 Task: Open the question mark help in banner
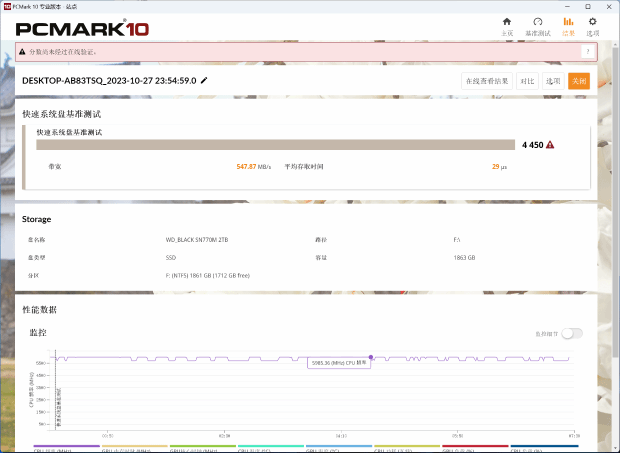click(x=588, y=52)
